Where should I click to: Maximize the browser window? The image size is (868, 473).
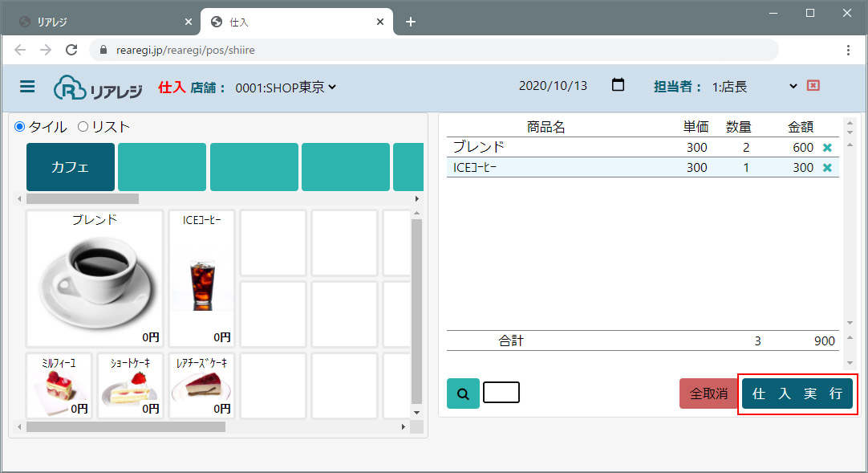pyautogui.click(x=810, y=14)
